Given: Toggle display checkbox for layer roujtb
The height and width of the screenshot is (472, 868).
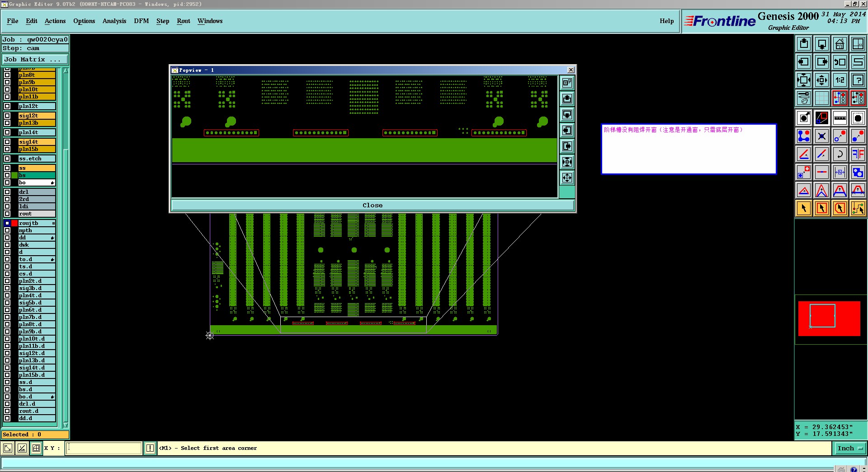Looking at the screenshot, I should coord(7,223).
